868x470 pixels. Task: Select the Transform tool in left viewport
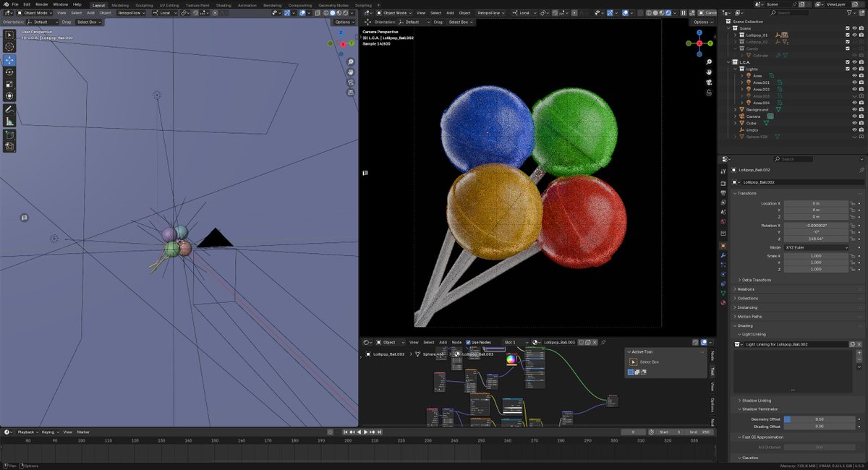tap(9, 95)
